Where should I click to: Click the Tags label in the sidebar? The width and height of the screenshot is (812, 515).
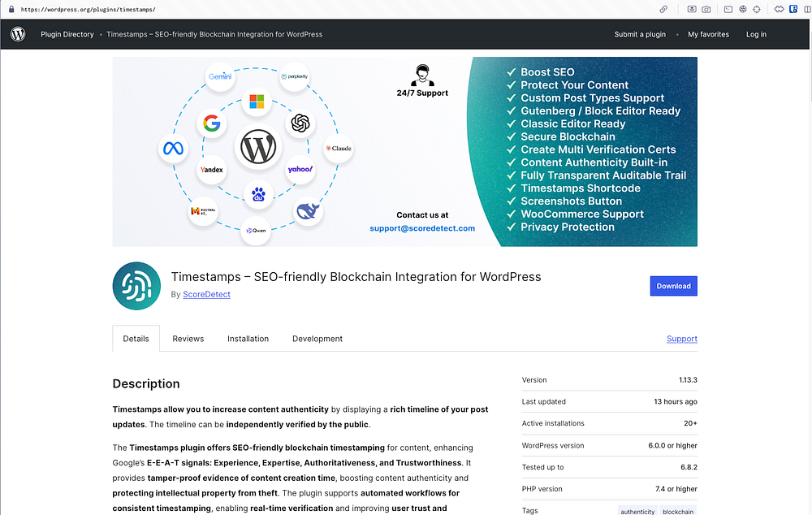529,511
